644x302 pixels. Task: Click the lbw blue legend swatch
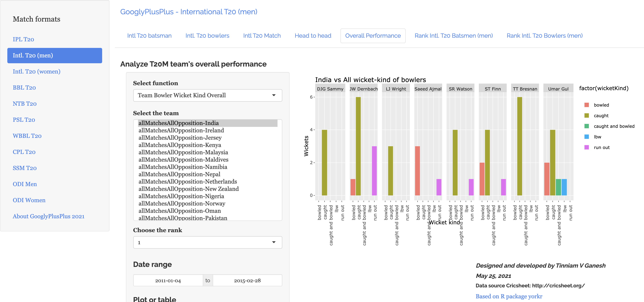[x=586, y=137]
